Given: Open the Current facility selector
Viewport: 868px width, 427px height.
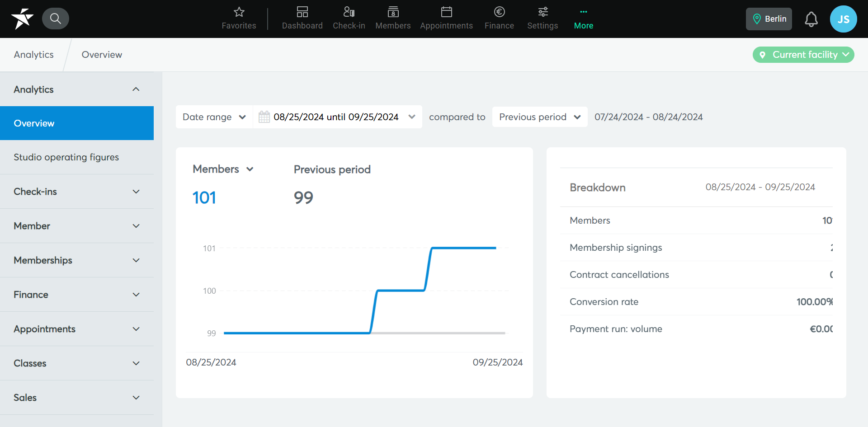Looking at the screenshot, I should (803, 55).
